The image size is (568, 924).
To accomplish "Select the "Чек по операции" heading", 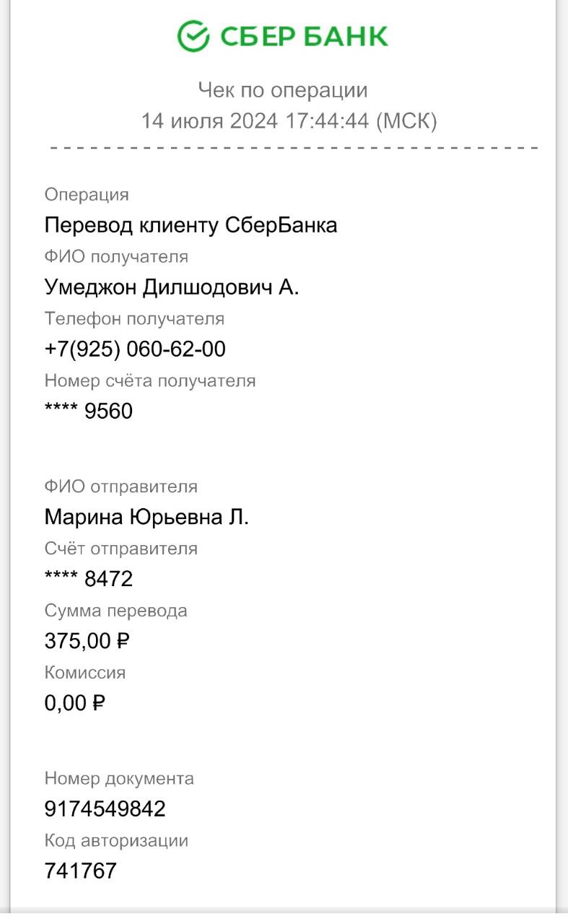I will [x=283, y=90].
